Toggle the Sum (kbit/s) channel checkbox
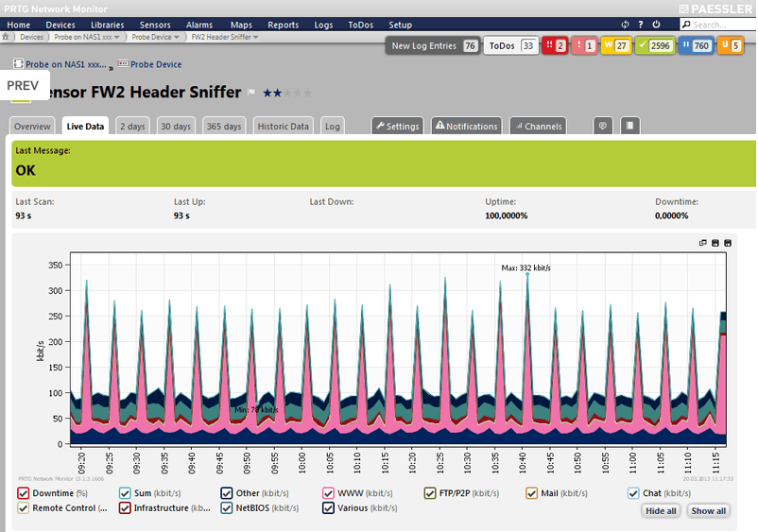 (x=125, y=493)
